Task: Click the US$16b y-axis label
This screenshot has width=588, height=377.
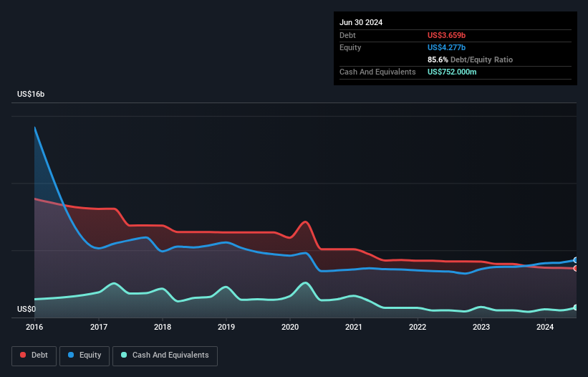Action: [31, 94]
